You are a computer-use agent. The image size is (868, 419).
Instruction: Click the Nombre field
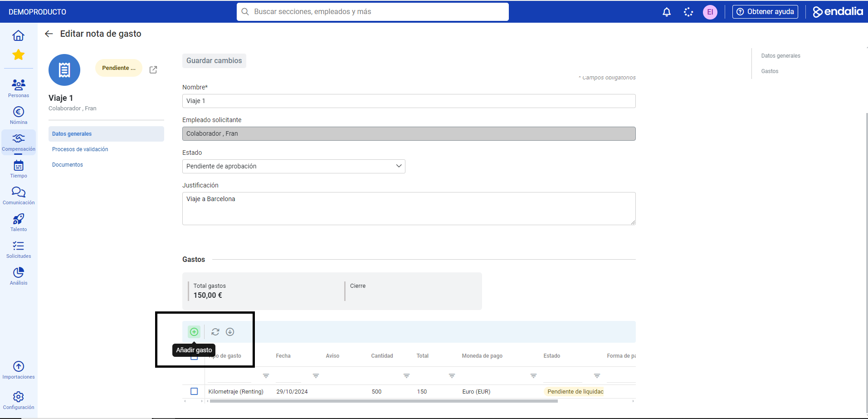(409, 101)
